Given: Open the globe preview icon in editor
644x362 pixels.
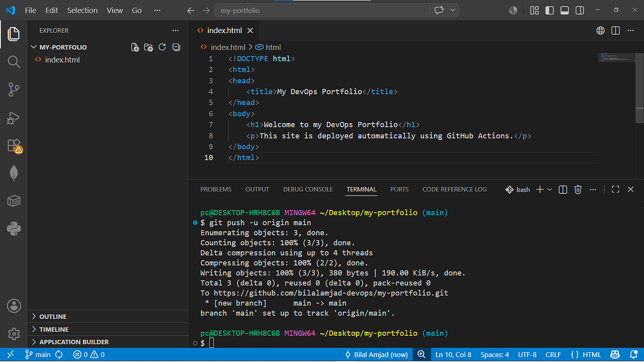Looking at the screenshot, I should click(600, 30).
